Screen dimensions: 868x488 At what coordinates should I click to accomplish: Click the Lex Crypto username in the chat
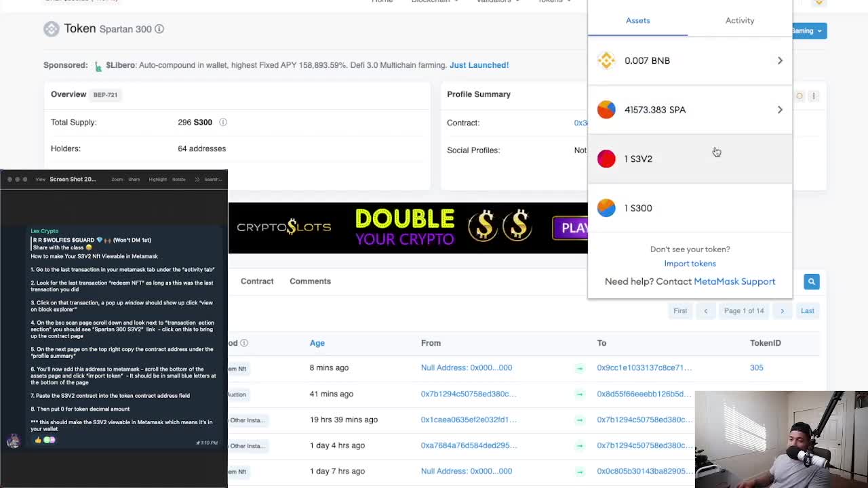(x=45, y=231)
